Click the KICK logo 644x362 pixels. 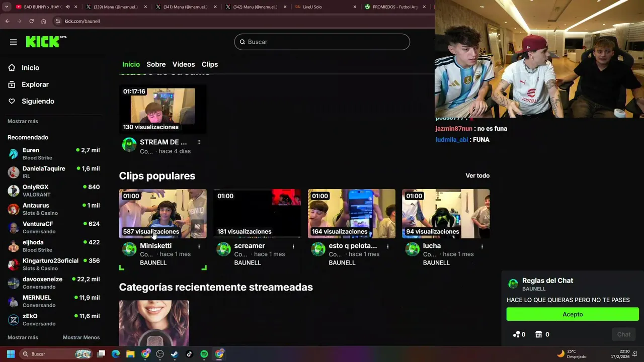click(x=46, y=42)
